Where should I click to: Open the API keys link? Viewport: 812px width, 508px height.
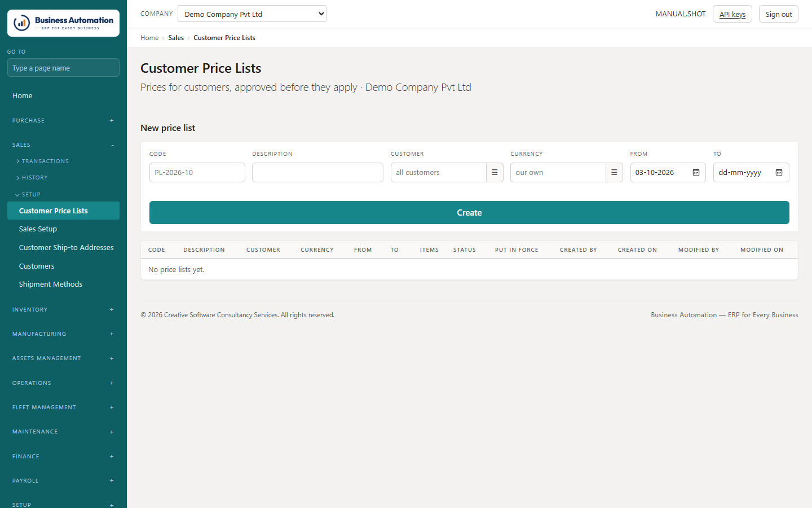point(732,14)
